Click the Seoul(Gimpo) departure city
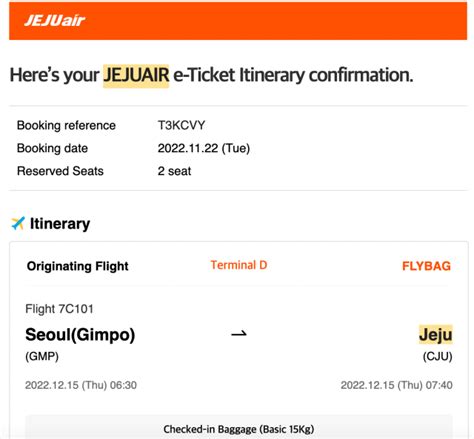This screenshot has height=439, width=474. point(80,334)
